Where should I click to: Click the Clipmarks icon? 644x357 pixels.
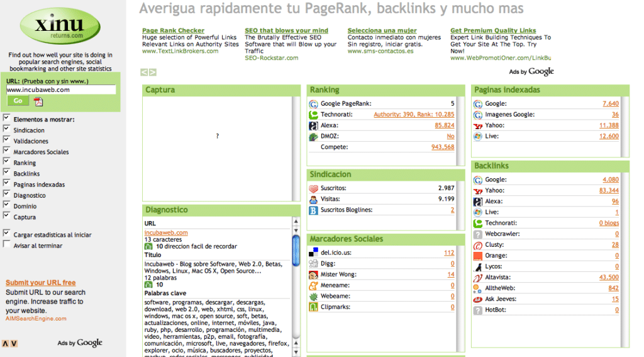click(x=313, y=307)
